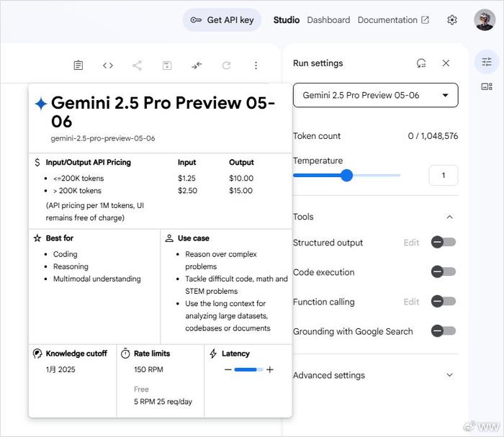Viewport: 504px width, 437px height.
Task: Toggle run settings sliders icon in sidebar
Action: [x=487, y=62]
